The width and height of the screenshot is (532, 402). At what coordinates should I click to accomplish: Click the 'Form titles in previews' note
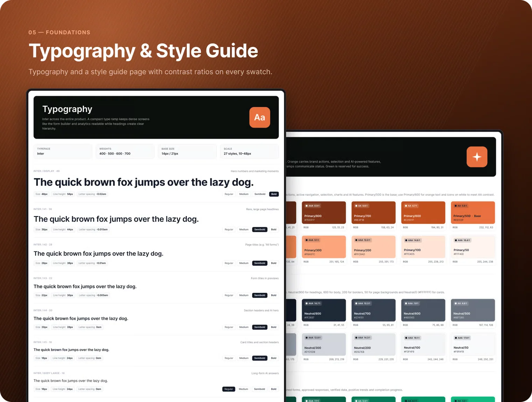tap(265, 278)
